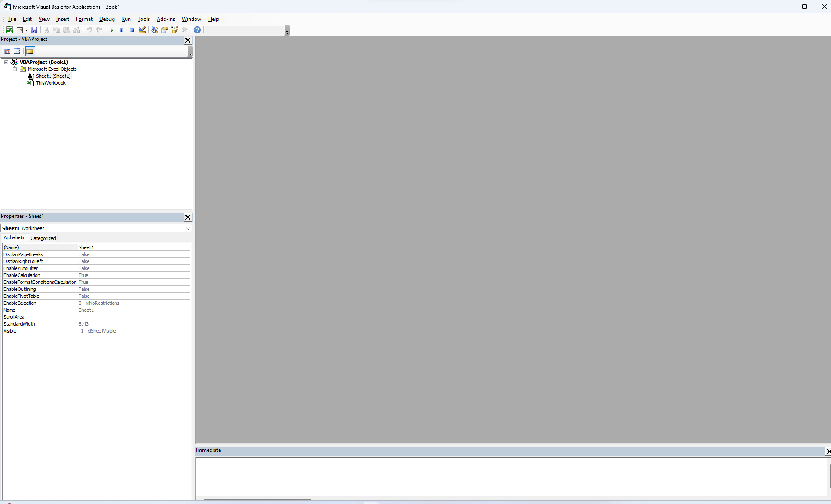
Task: Close the Properties - Sheet1 panel
Action: [x=188, y=217]
